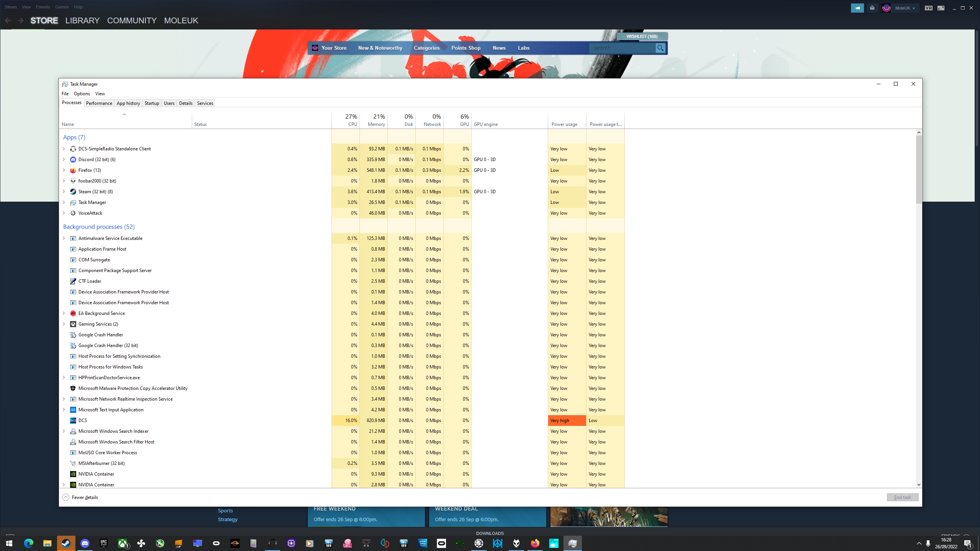The height and width of the screenshot is (551, 980).
Task: Open Points Shop in Steam store
Action: [x=465, y=48]
